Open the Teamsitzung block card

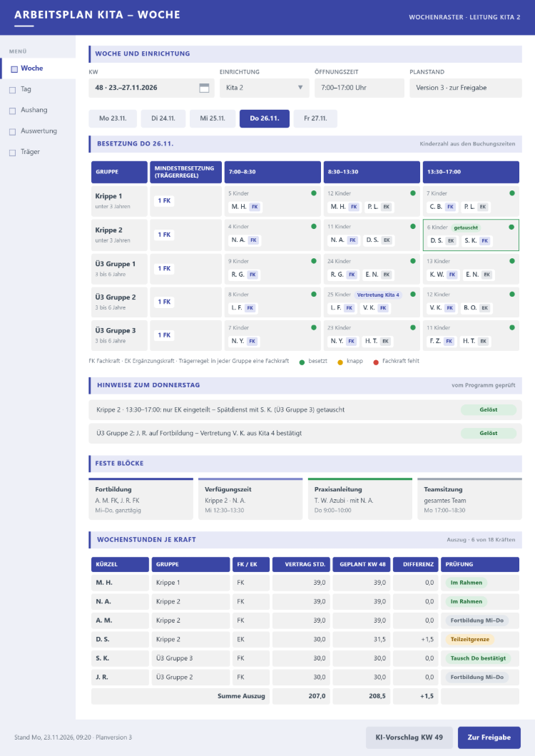tap(469, 499)
